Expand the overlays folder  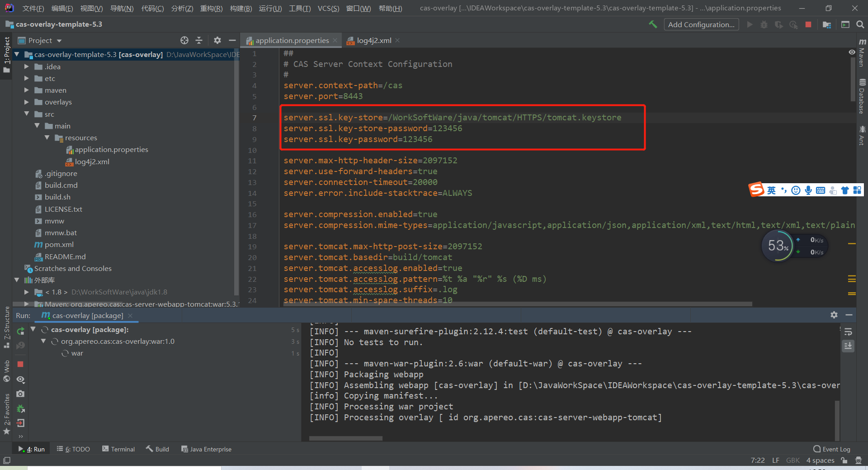click(x=27, y=102)
